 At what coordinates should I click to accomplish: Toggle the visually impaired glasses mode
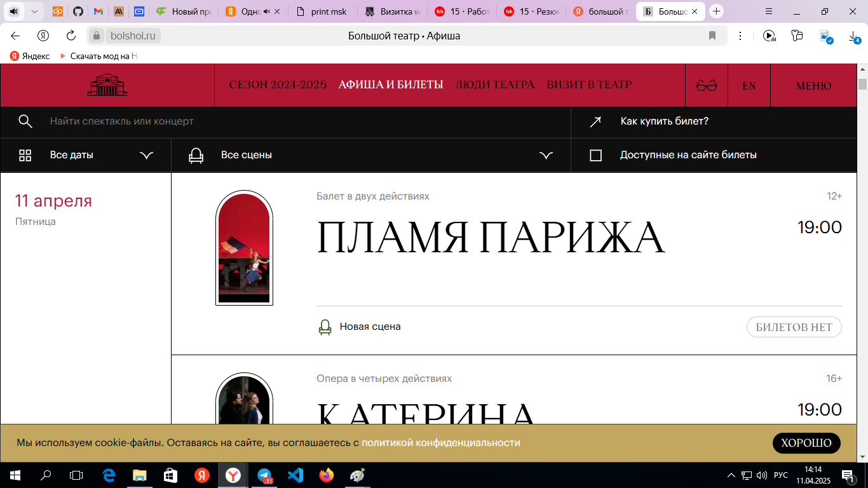(707, 86)
